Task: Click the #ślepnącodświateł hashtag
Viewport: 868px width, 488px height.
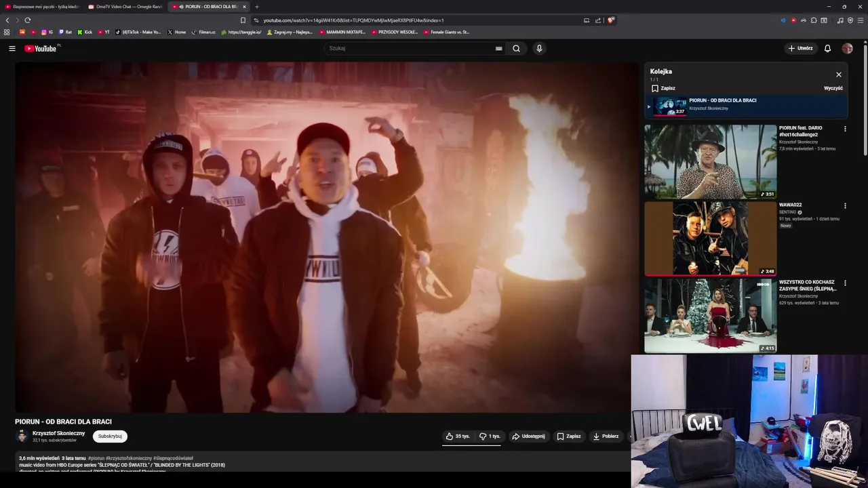Action: [x=173, y=458]
